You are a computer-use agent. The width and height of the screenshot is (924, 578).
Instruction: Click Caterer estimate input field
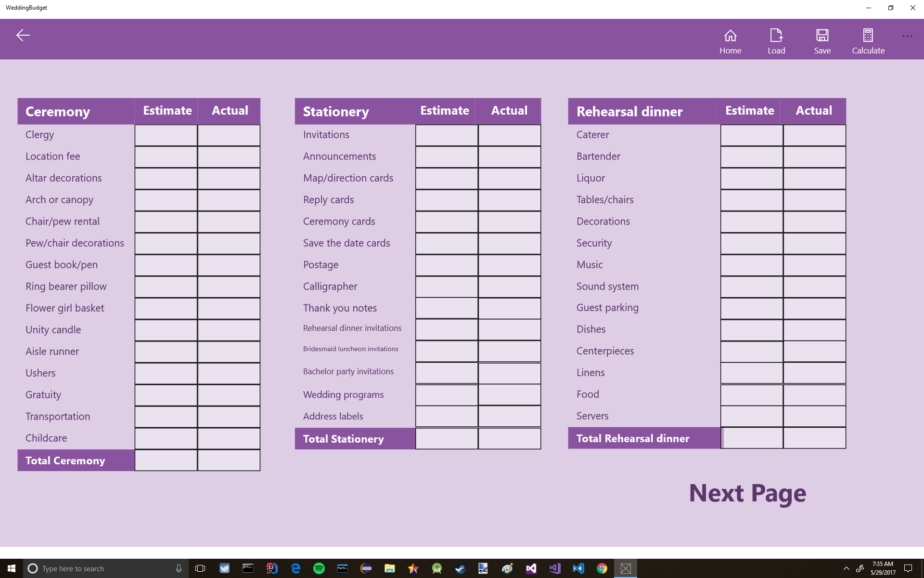751,135
